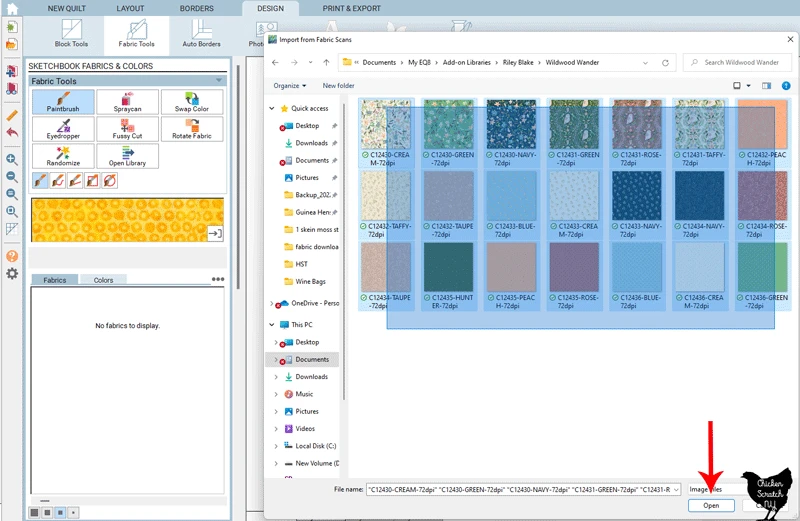800x521 pixels.
Task: Click the orange help question icon
Action: 12,256
